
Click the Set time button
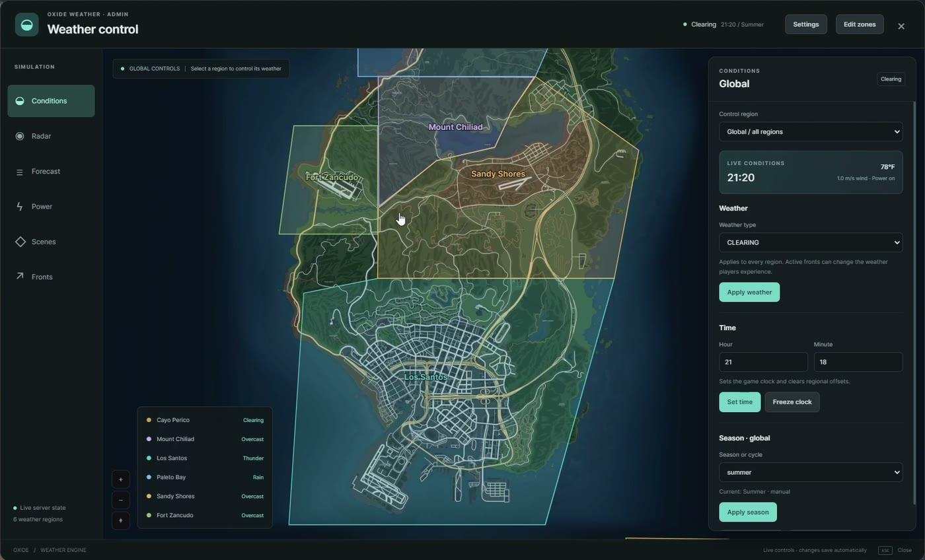click(739, 402)
